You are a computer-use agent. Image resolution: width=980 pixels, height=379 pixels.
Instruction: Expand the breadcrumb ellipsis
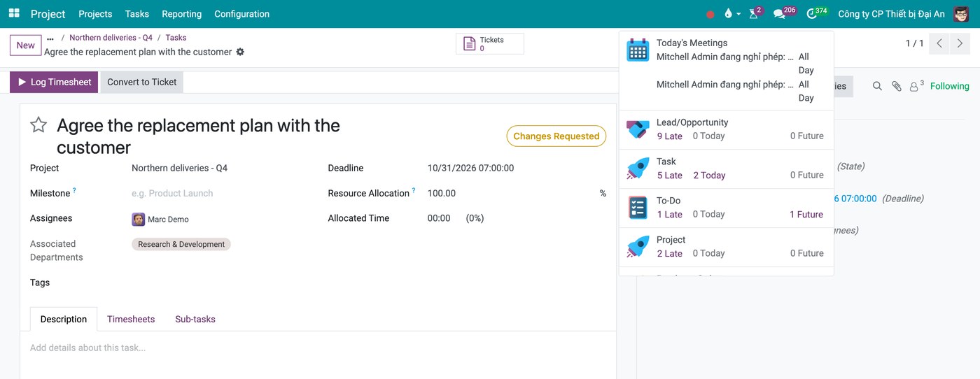pyautogui.click(x=50, y=38)
